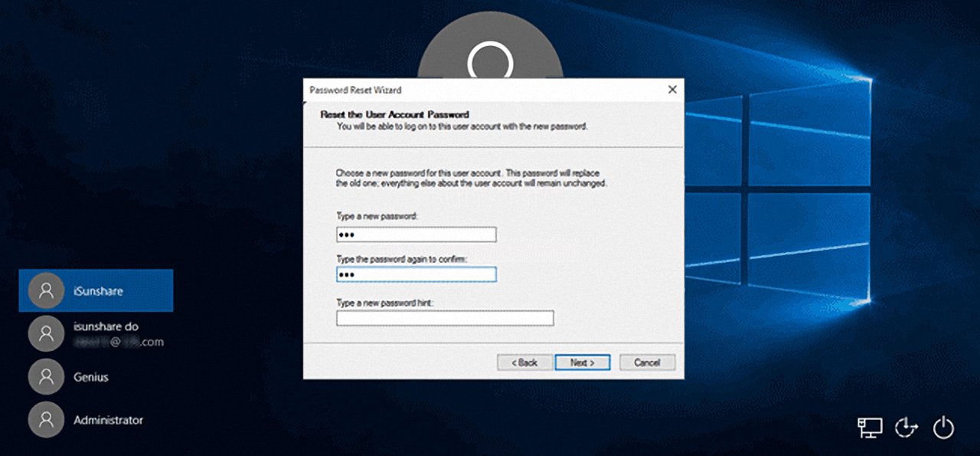Focus the new password input field
Screen dimensions: 980x456
[x=416, y=234]
